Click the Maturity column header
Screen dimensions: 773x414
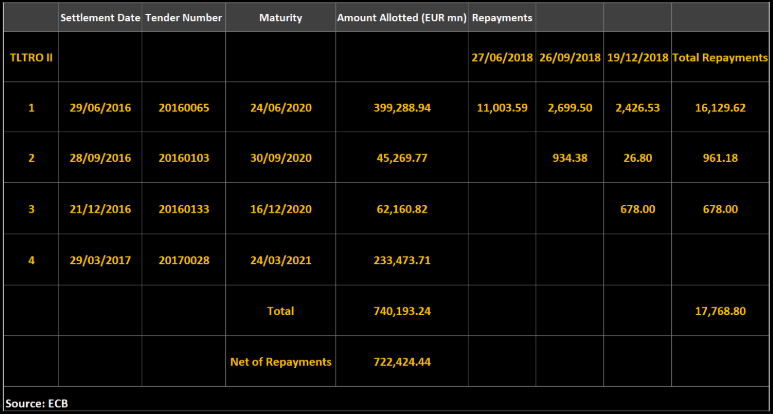click(280, 18)
